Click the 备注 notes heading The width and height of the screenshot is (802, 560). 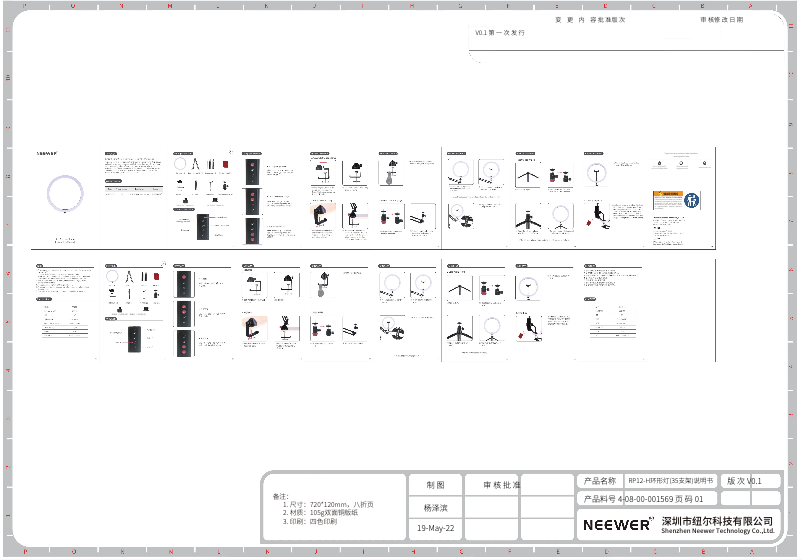tap(280, 496)
